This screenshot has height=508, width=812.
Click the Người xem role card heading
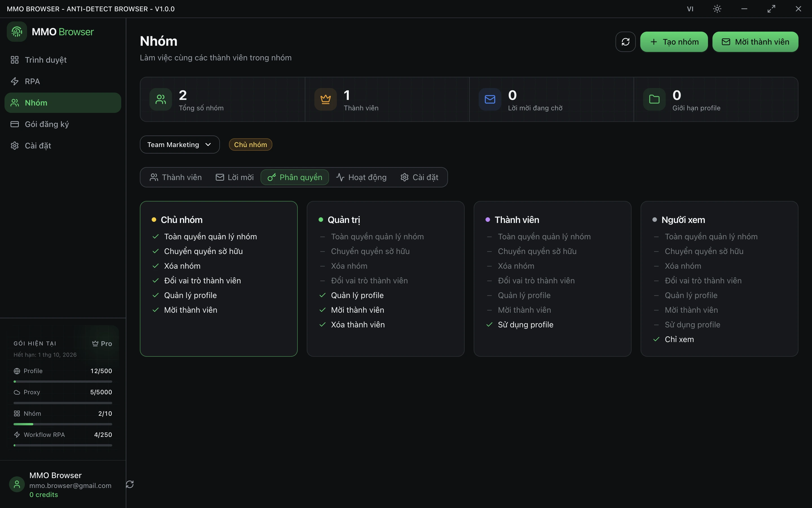[683, 220]
